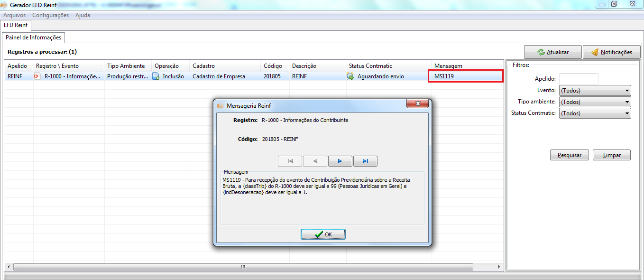Go to first message in Mensageria Reinf
The height and width of the screenshot is (280, 644).
(290, 161)
